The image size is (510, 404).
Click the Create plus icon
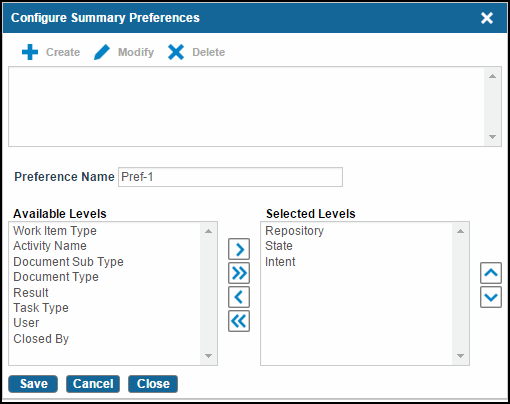(x=30, y=52)
